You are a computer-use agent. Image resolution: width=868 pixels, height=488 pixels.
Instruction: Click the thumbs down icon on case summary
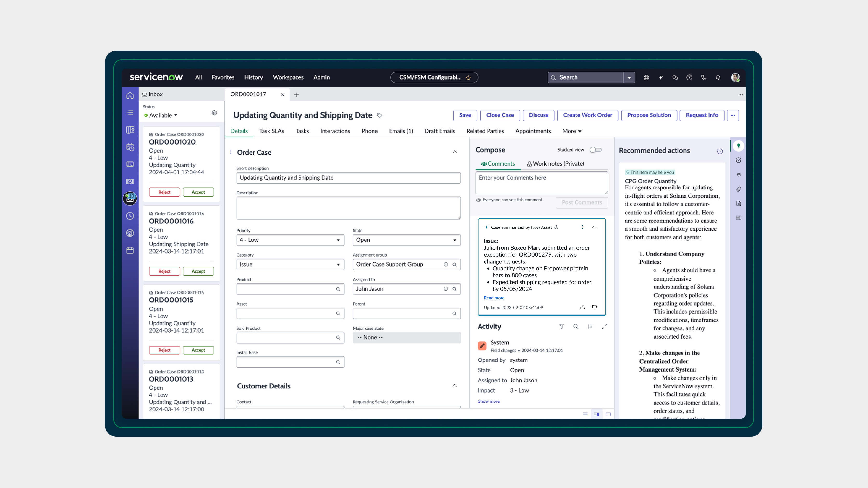pyautogui.click(x=594, y=307)
